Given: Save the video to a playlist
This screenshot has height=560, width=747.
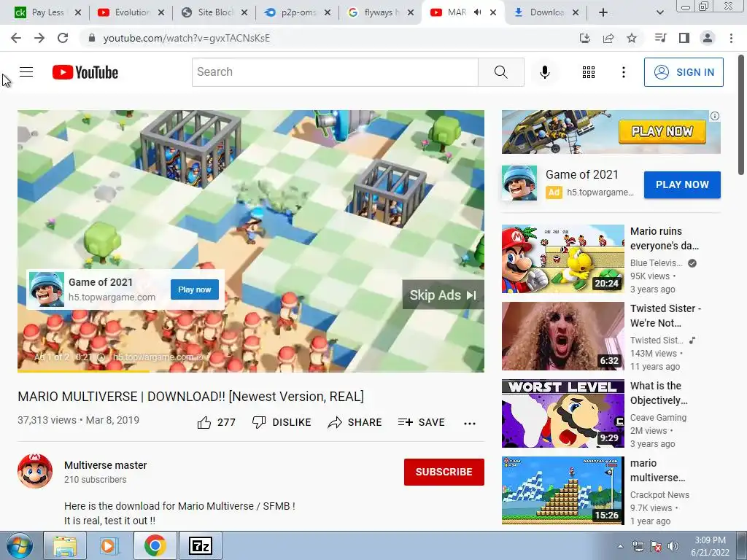Looking at the screenshot, I should (x=422, y=422).
